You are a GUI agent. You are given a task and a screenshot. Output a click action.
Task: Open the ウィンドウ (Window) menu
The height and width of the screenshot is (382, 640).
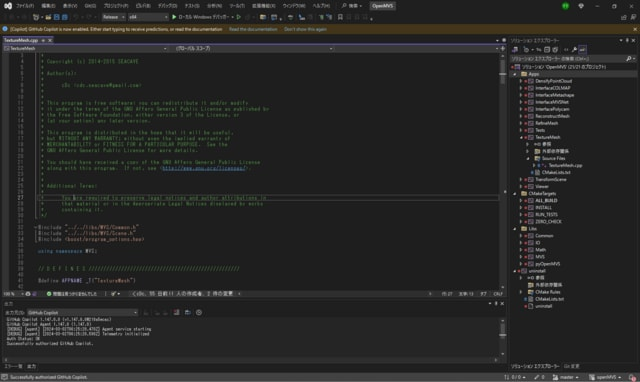click(x=294, y=6)
